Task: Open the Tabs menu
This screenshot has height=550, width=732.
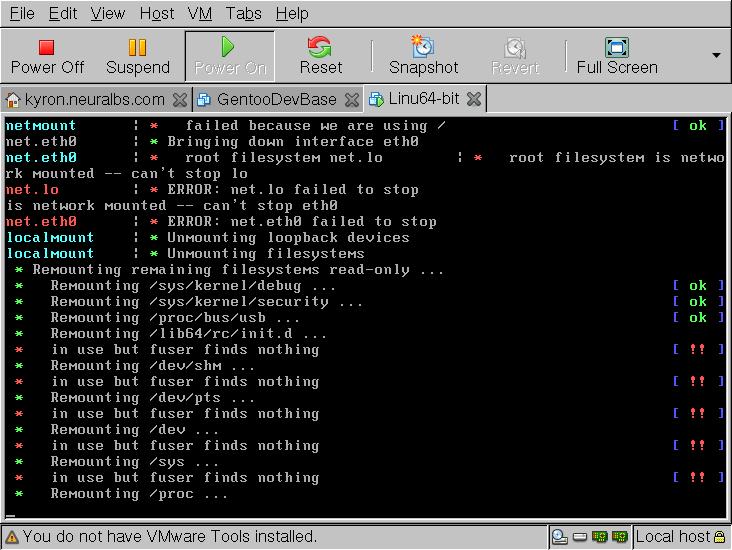Action: 244,13
